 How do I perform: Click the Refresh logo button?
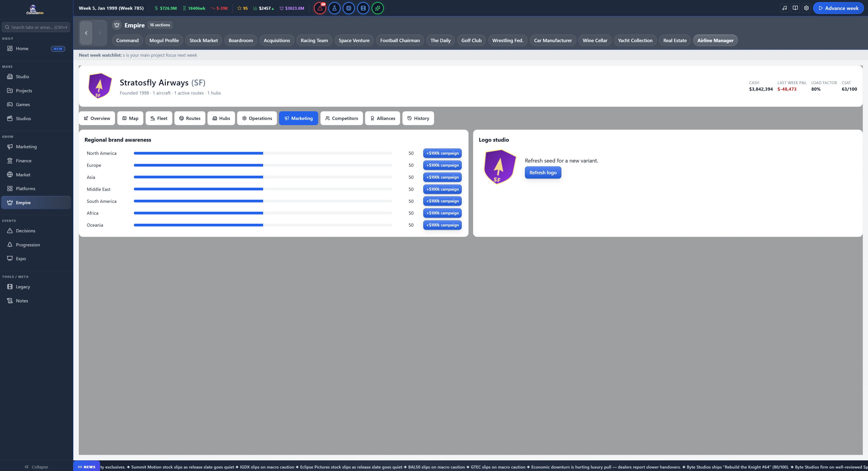tap(543, 173)
